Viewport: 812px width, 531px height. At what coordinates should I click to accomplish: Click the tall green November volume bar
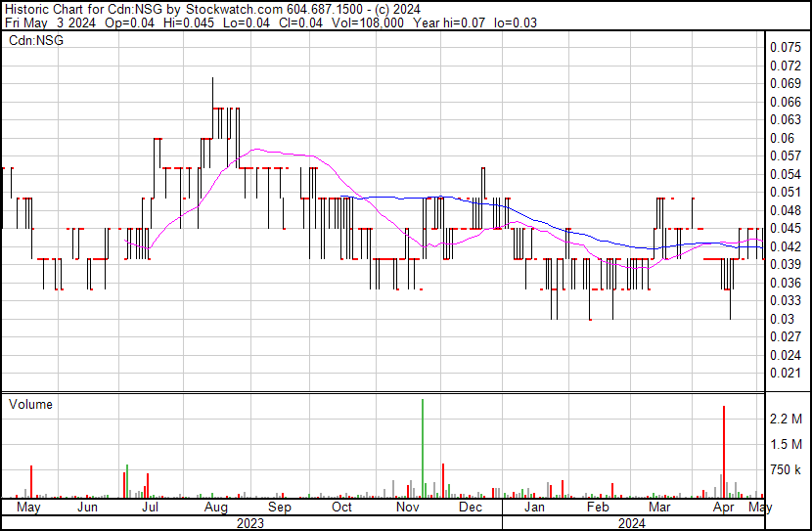point(423,448)
